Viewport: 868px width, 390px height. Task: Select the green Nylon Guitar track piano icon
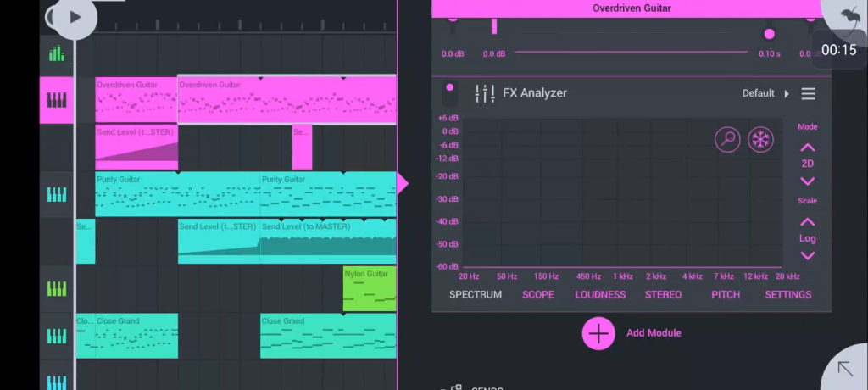coord(57,289)
